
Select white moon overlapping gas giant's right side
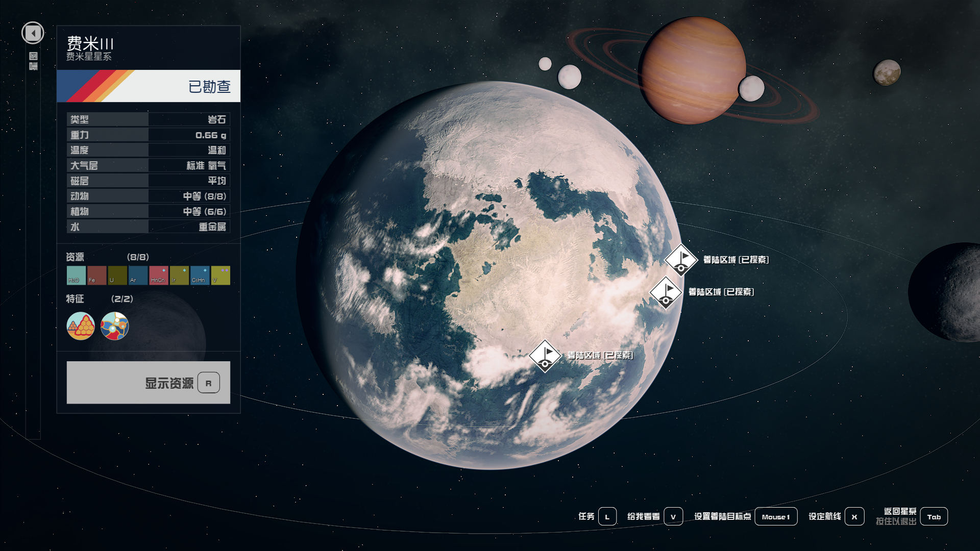(751, 88)
